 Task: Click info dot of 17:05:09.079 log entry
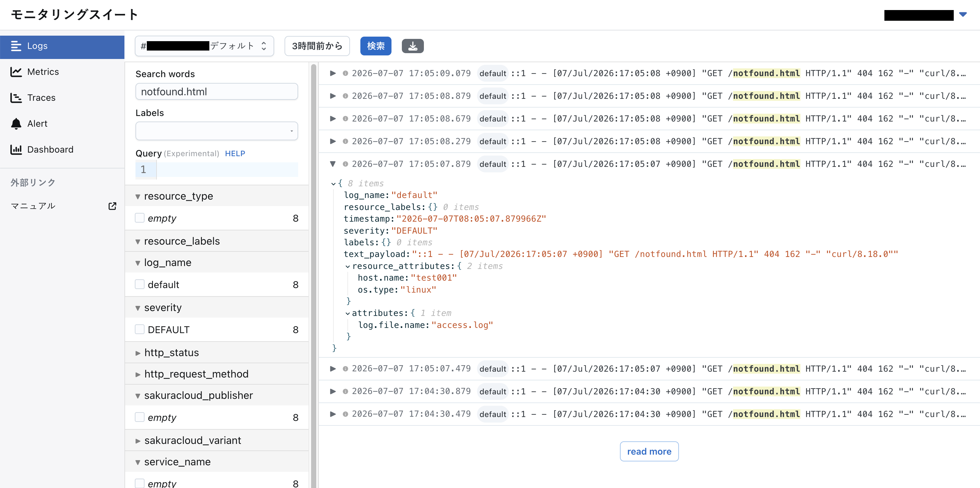(x=345, y=74)
